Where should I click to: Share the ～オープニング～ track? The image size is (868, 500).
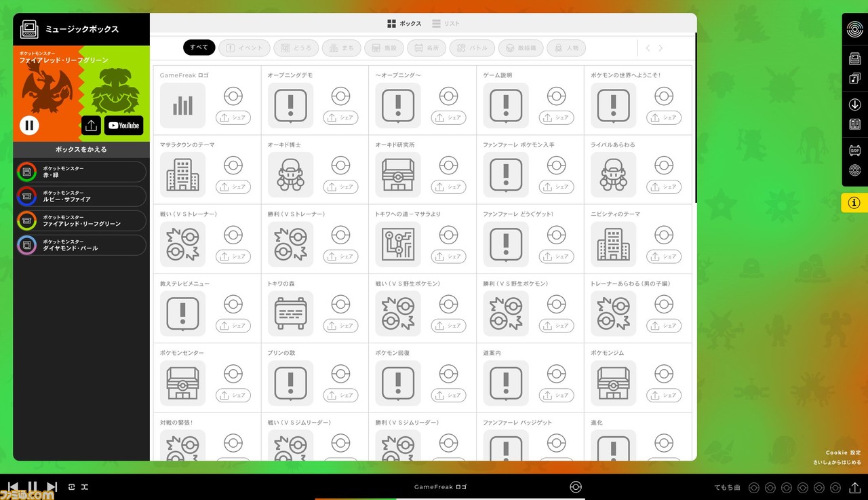(448, 117)
